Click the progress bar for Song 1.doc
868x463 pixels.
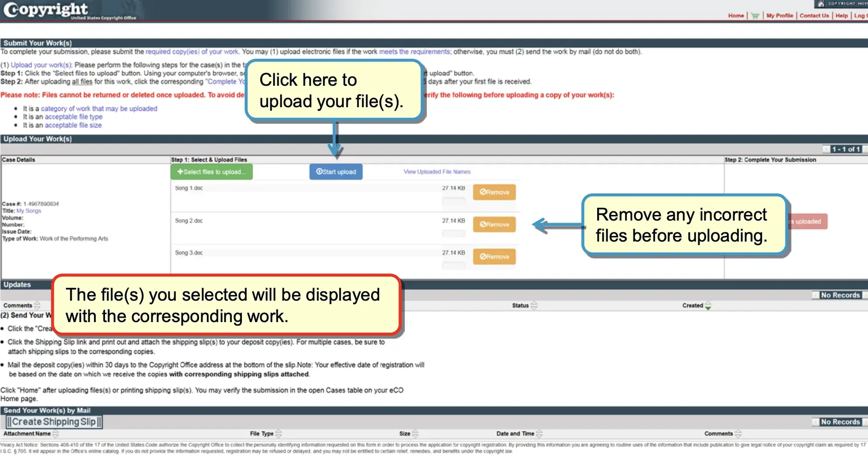453,201
